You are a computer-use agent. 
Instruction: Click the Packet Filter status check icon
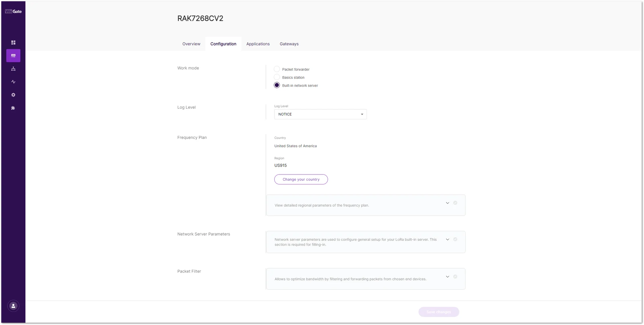[455, 277]
